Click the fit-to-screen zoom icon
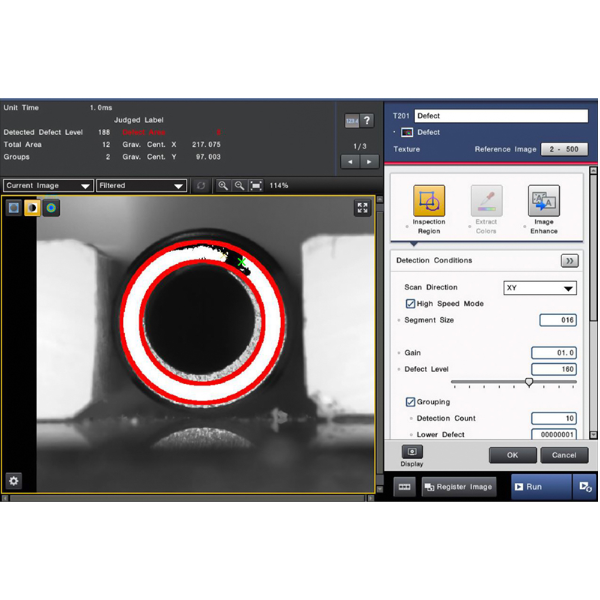 point(257,186)
